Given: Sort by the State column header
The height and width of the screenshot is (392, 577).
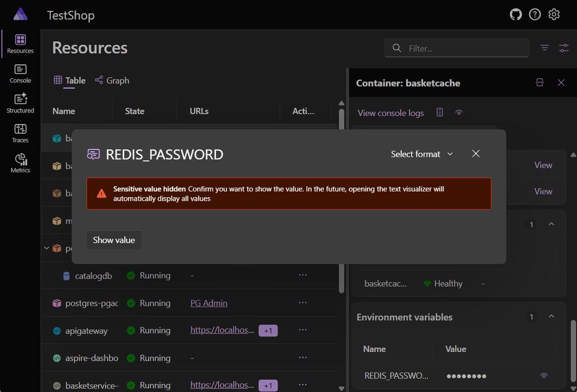Looking at the screenshot, I should (134, 111).
